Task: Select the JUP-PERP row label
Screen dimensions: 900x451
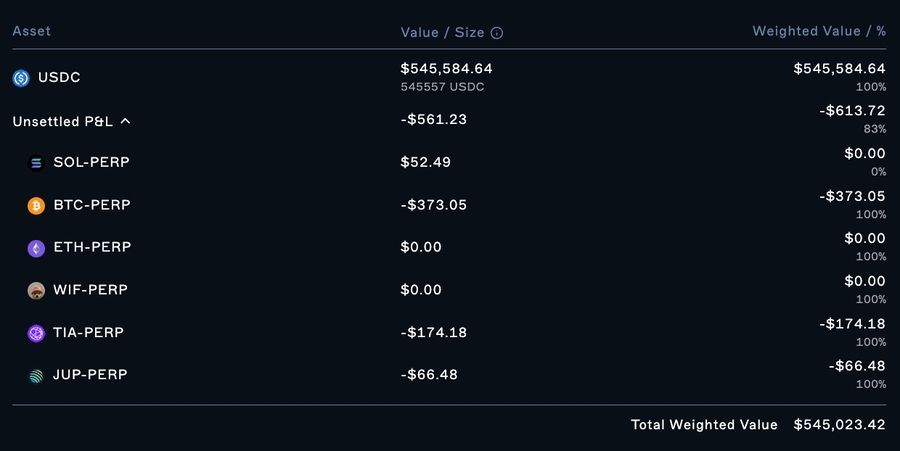Action: pos(91,375)
